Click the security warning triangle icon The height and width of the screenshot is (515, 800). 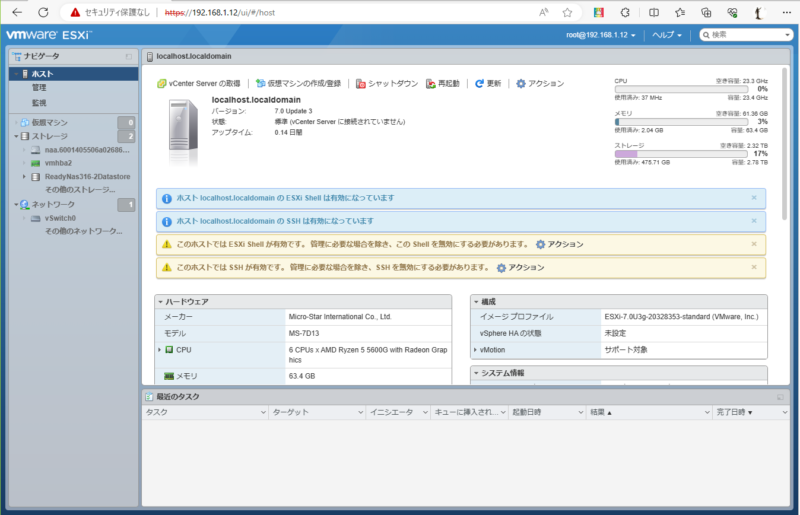[x=75, y=12]
